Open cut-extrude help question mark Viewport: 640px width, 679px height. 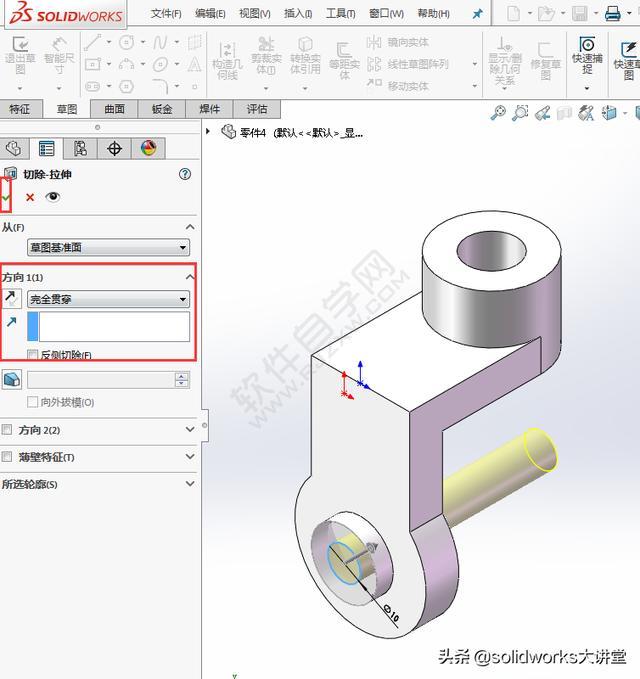tap(185, 174)
